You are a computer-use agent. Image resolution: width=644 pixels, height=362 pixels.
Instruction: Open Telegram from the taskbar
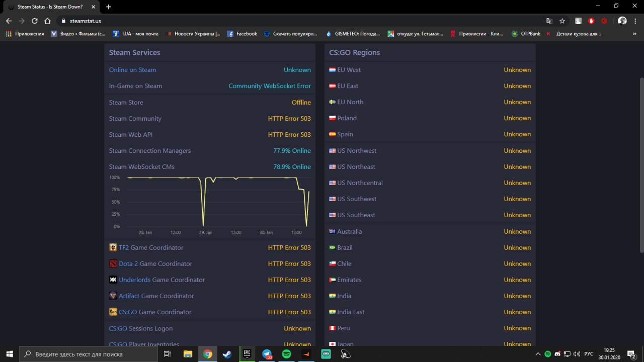point(267,354)
